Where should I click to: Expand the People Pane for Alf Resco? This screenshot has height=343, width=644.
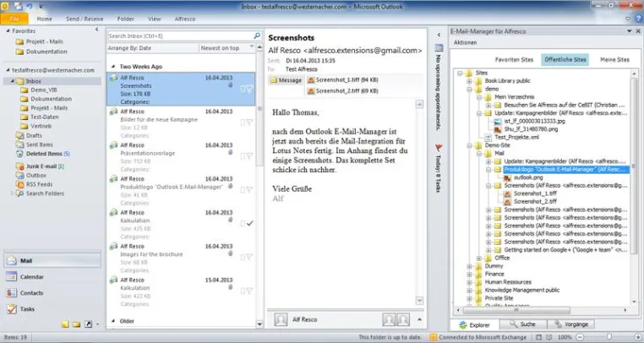click(x=419, y=319)
